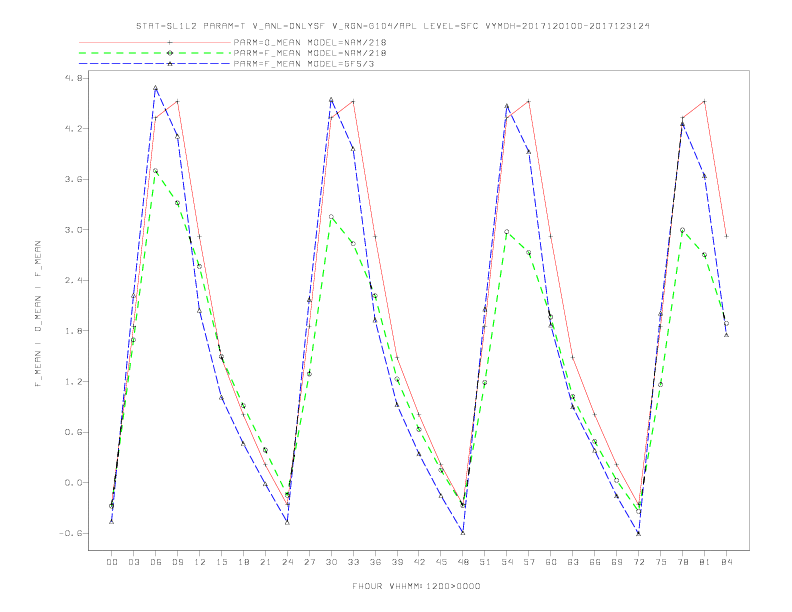Click the green circle marker at hour 30 peak
The width and height of the screenshot is (792, 612).
[x=331, y=217]
